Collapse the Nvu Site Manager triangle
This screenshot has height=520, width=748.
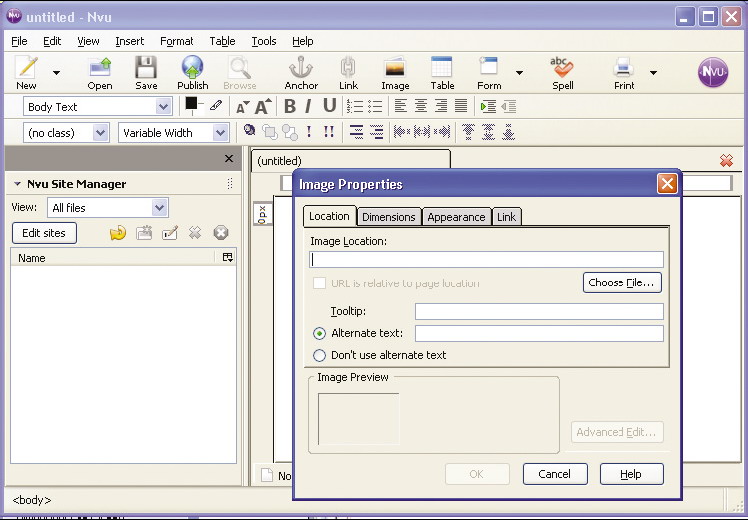(x=17, y=184)
